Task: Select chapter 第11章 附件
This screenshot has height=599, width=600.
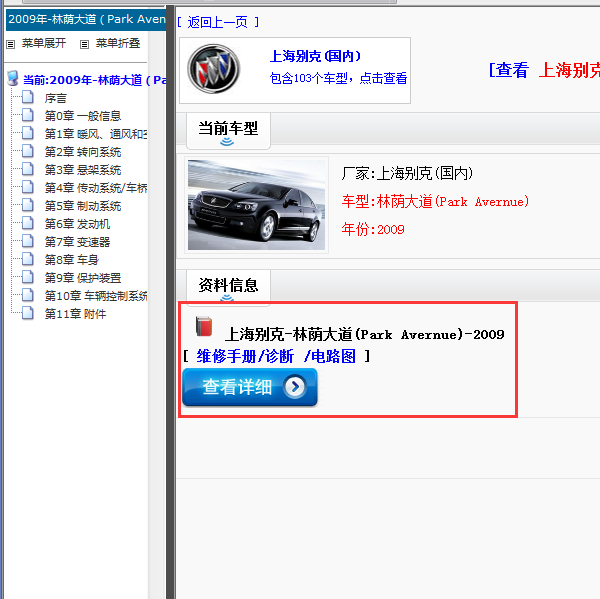Action: (75, 314)
